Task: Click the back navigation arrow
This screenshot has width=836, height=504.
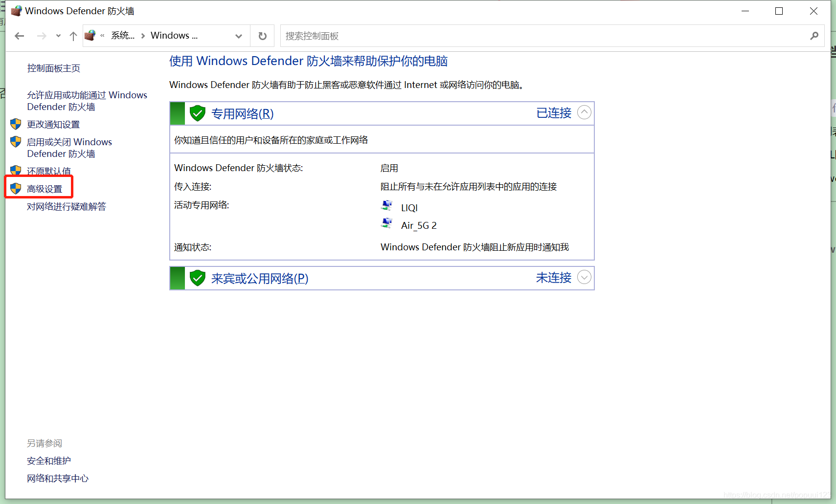Action: pyautogui.click(x=19, y=35)
